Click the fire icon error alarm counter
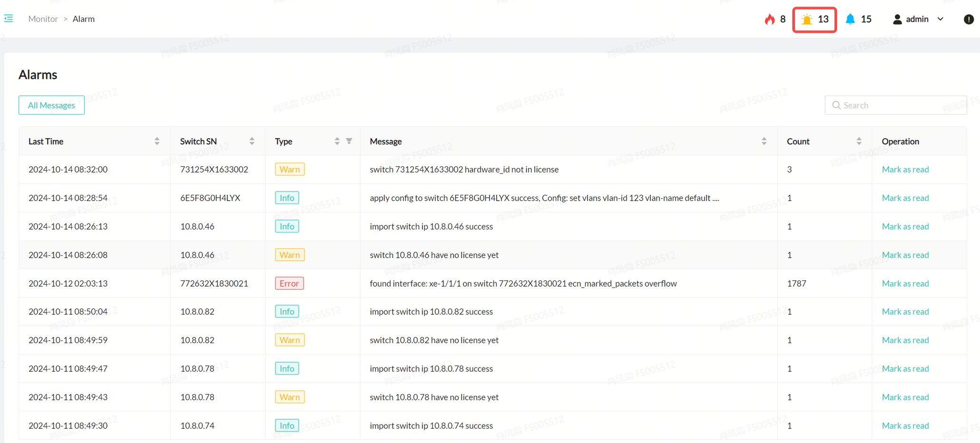This screenshot has width=980, height=443. (770, 19)
